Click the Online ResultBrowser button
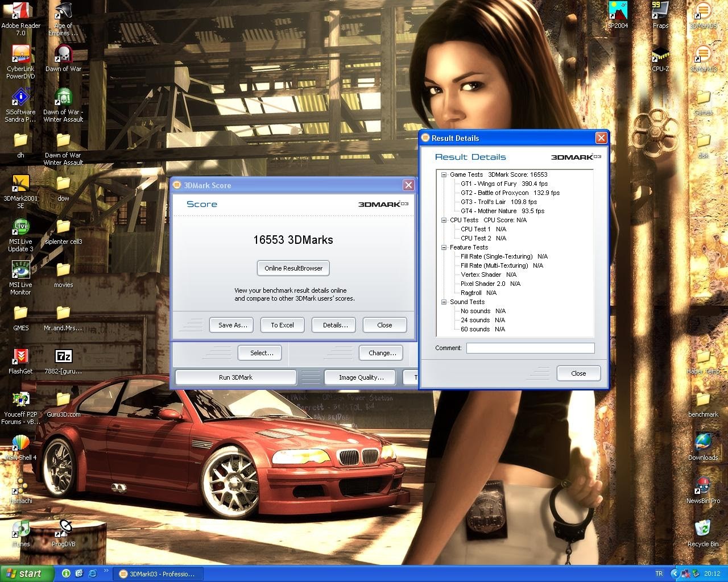Viewport: 728px width, 582px height. click(x=293, y=268)
